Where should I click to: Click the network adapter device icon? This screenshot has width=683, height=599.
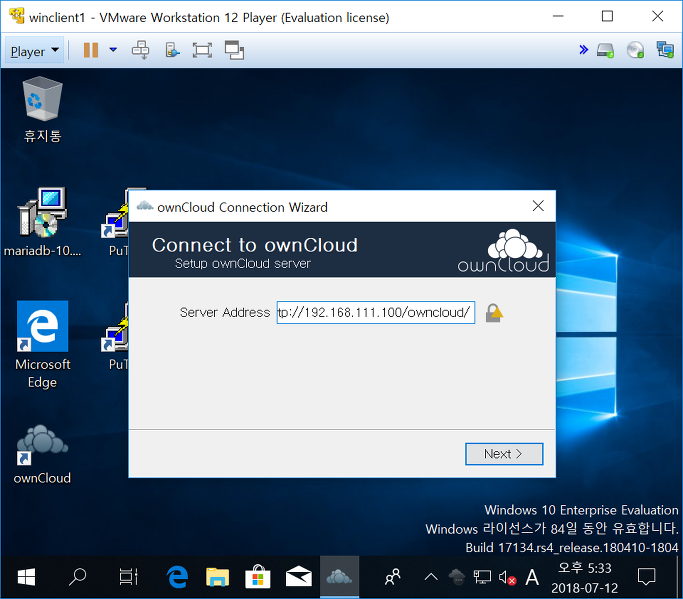click(665, 50)
